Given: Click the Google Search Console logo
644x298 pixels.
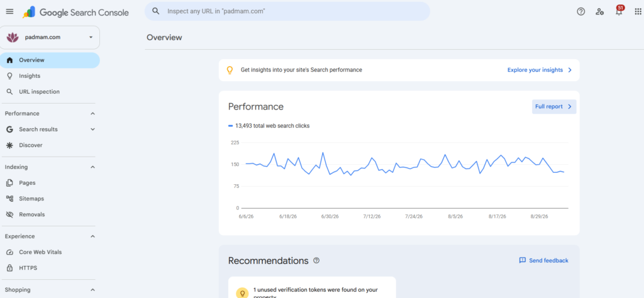Looking at the screenshot, I should (x=75, y=13).
